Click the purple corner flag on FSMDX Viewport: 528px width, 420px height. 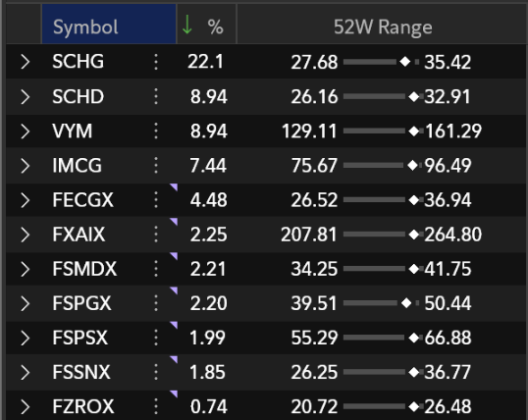pyautogui.click(x=175, y=256)
